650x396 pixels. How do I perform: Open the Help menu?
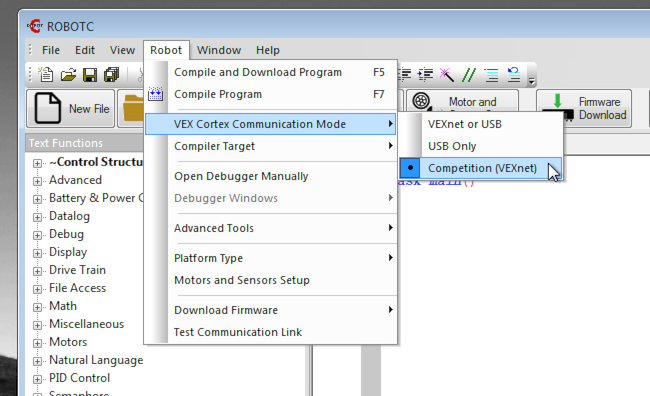pos(268,50)
